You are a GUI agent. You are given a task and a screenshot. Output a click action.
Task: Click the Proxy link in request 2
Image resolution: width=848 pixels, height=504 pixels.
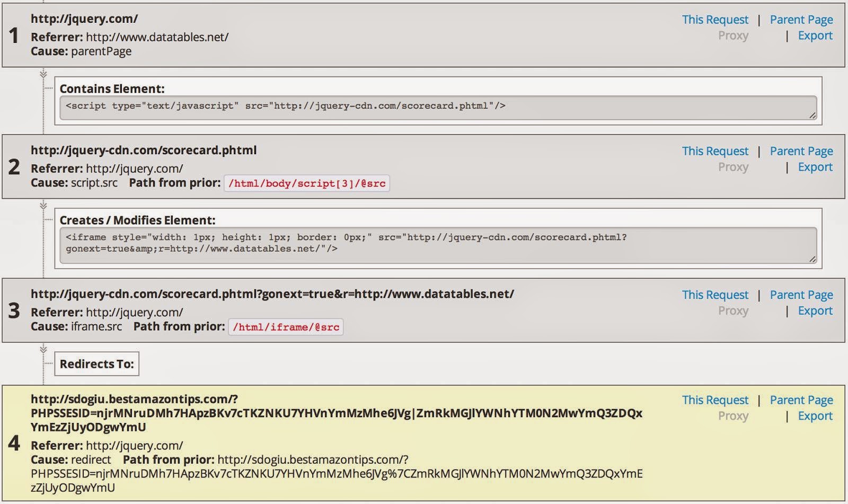733,167
